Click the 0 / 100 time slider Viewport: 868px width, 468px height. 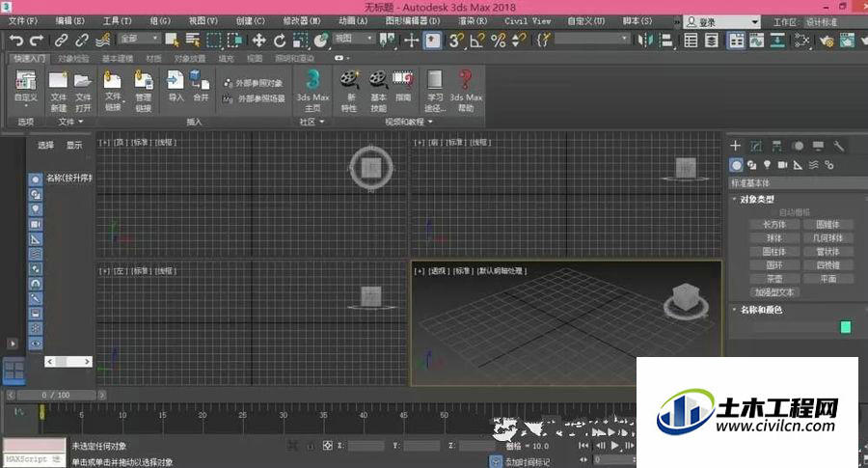56,395
